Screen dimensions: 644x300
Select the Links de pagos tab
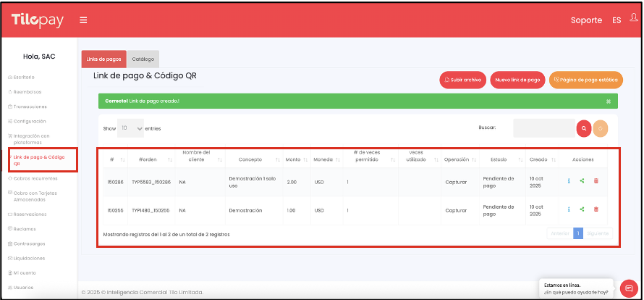click(104, 59)
